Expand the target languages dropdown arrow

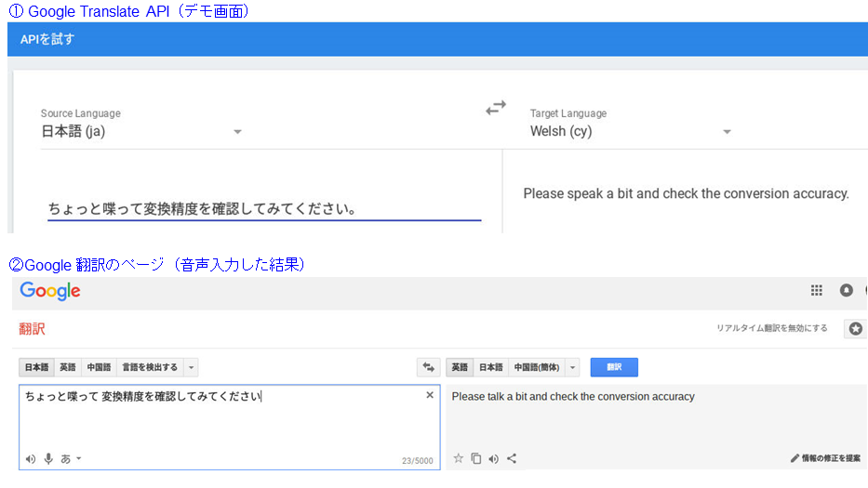click(572, 367)
